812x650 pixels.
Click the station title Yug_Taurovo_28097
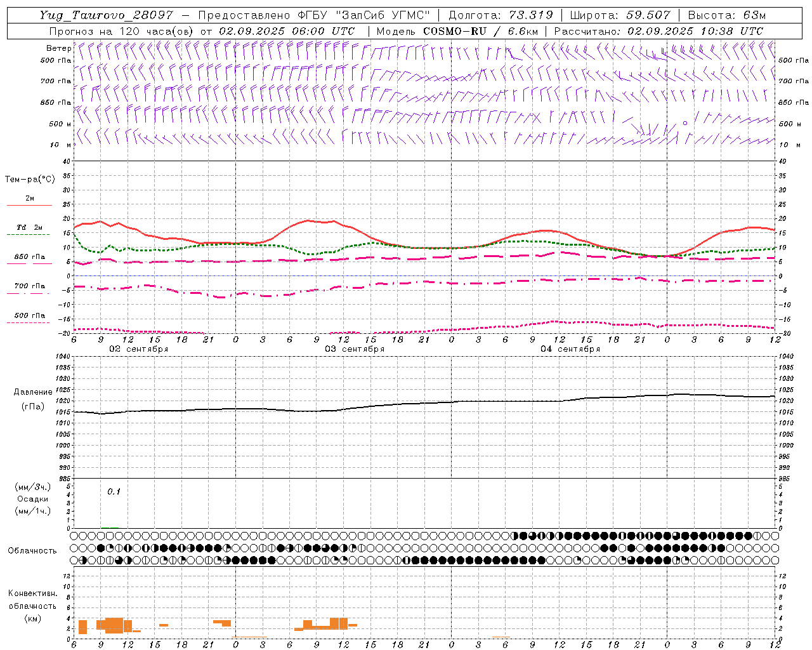(x=106, y=15)
